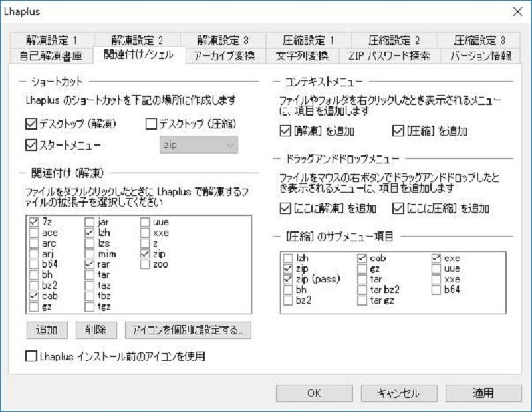Uncheck the rar extension association
The width and height of the screenshot is (532, 412).
90,264
